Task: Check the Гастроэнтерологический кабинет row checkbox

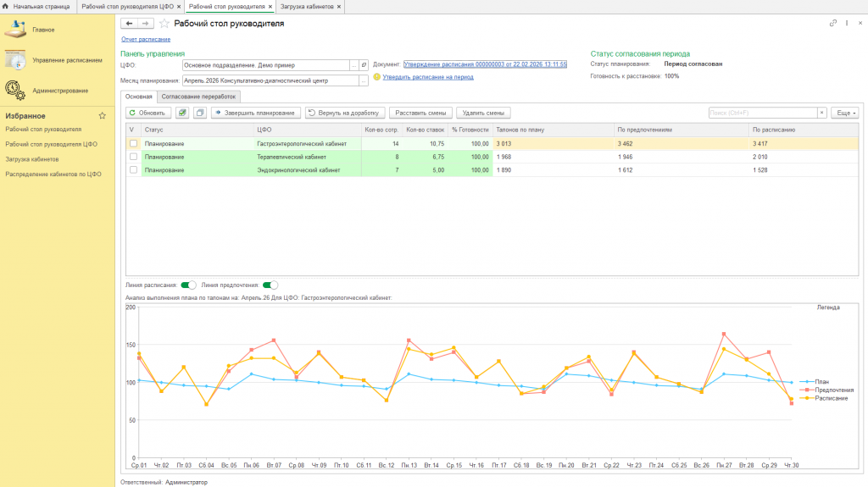Action: (132, 144)
